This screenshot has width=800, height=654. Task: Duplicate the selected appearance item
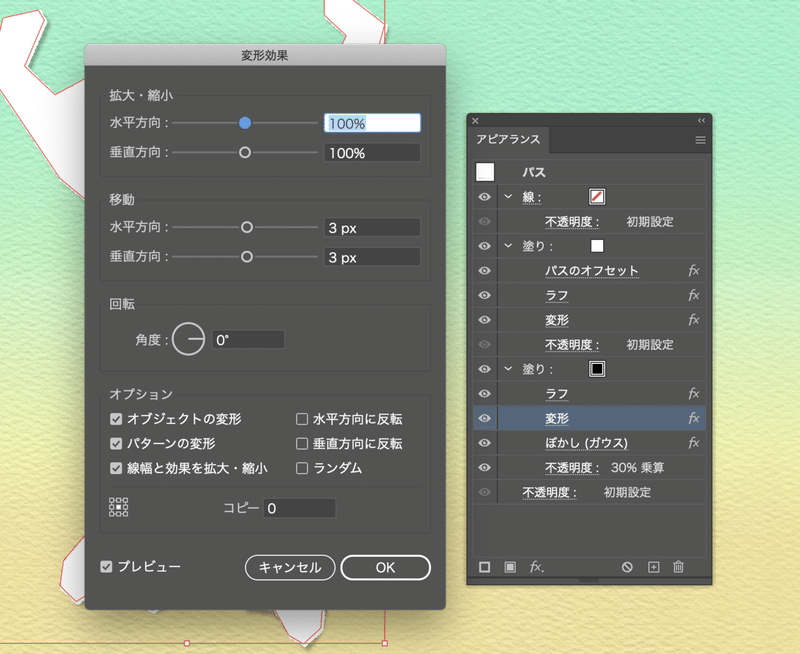[653, 567]
